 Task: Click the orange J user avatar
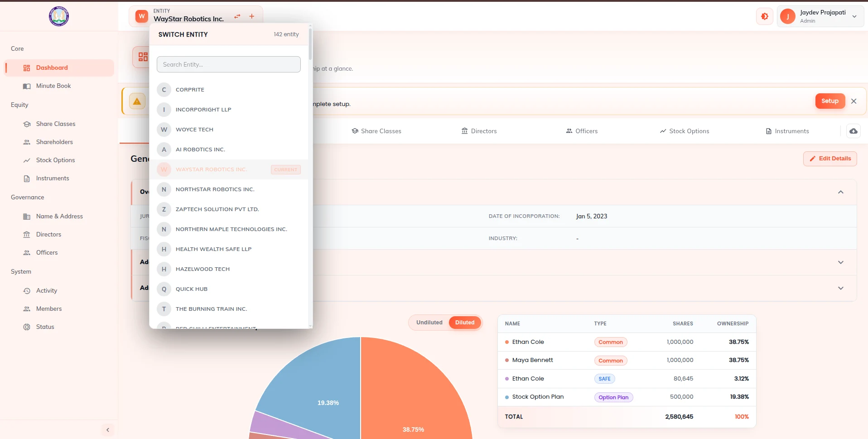[x=788, y=16]
